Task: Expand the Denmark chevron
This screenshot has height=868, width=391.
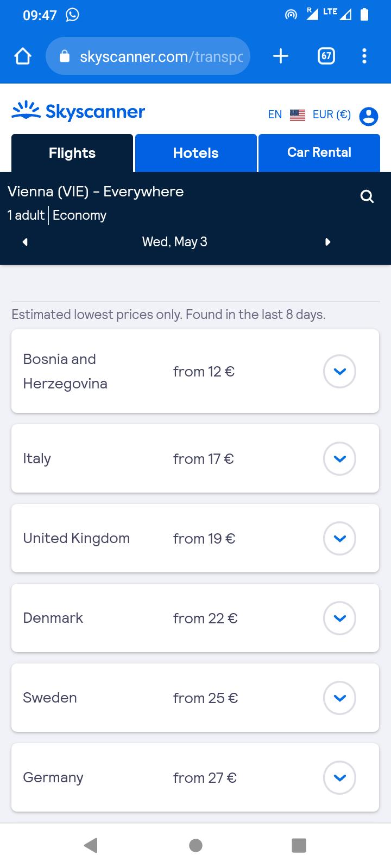Action: click(339, 618)
